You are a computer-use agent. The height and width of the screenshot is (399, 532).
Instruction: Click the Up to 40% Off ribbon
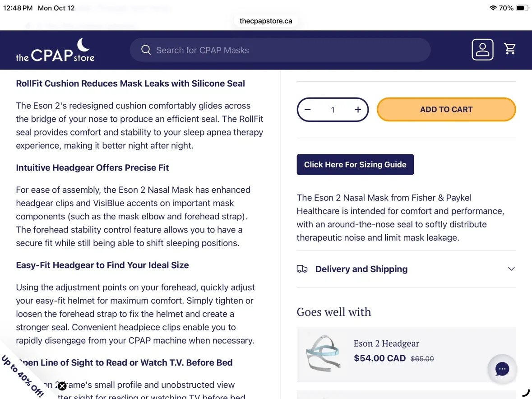click(23, 376)
